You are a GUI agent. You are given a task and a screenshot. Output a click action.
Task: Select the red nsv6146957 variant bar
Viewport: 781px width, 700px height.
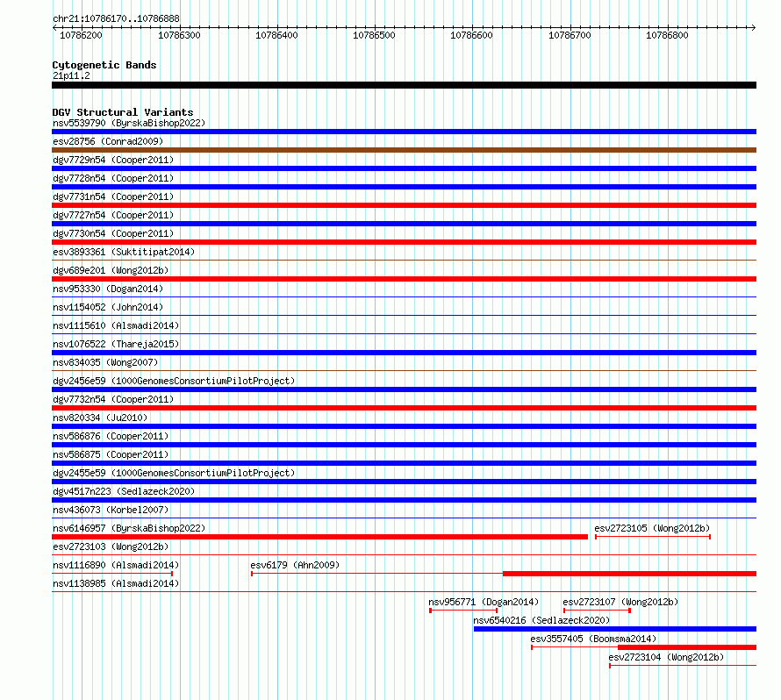(319, 537)
